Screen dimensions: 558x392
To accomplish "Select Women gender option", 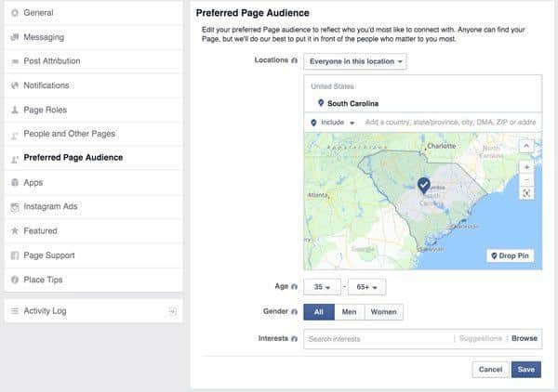I will (x=384, y=312).
